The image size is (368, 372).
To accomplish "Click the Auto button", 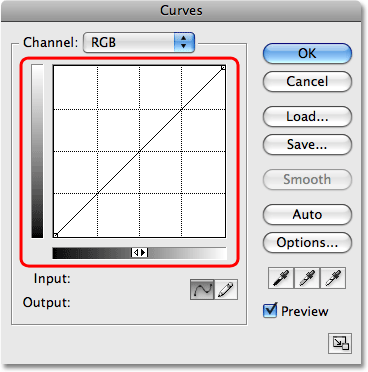I will pos(307,214).
